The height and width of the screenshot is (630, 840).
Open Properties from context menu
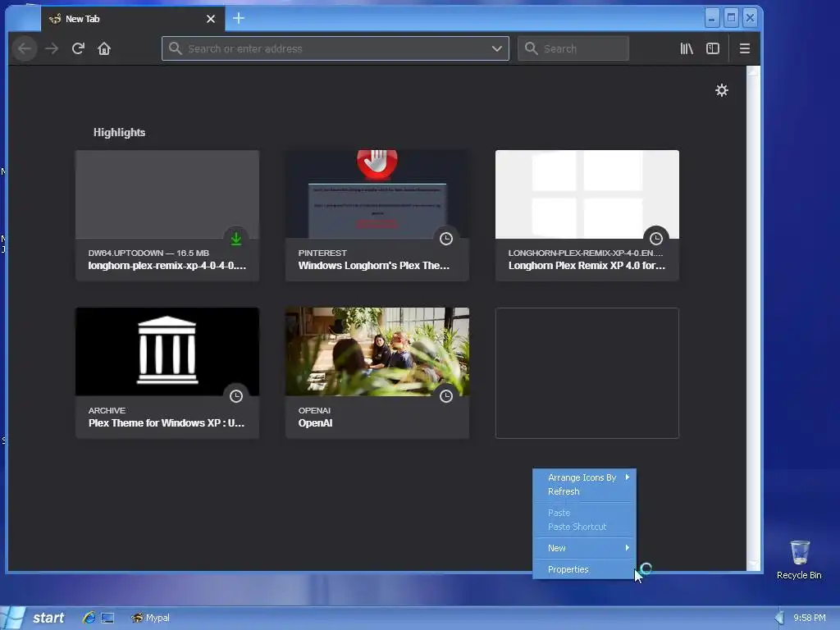[x=584, y=569]
